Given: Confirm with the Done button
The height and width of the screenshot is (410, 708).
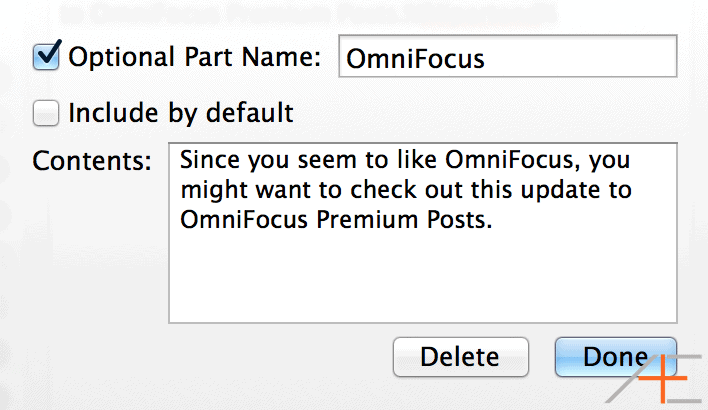Looking at the screenshot, I should coord(615,357).
